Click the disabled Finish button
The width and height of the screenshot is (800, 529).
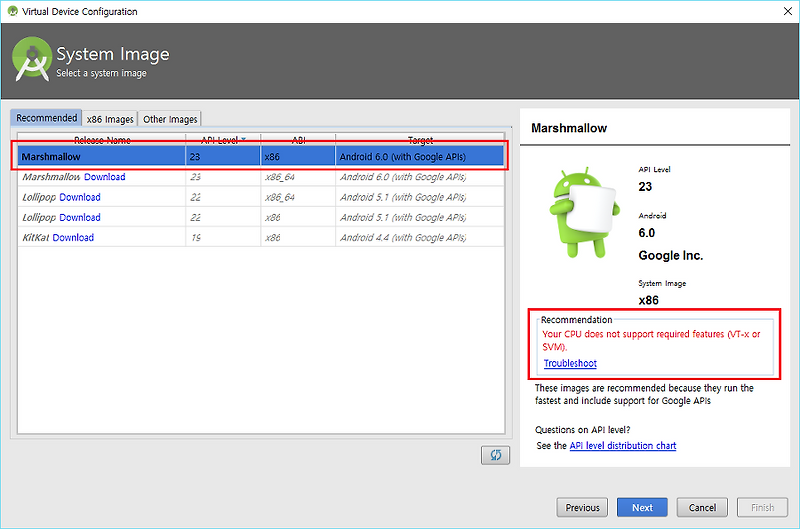coord(762,508)
